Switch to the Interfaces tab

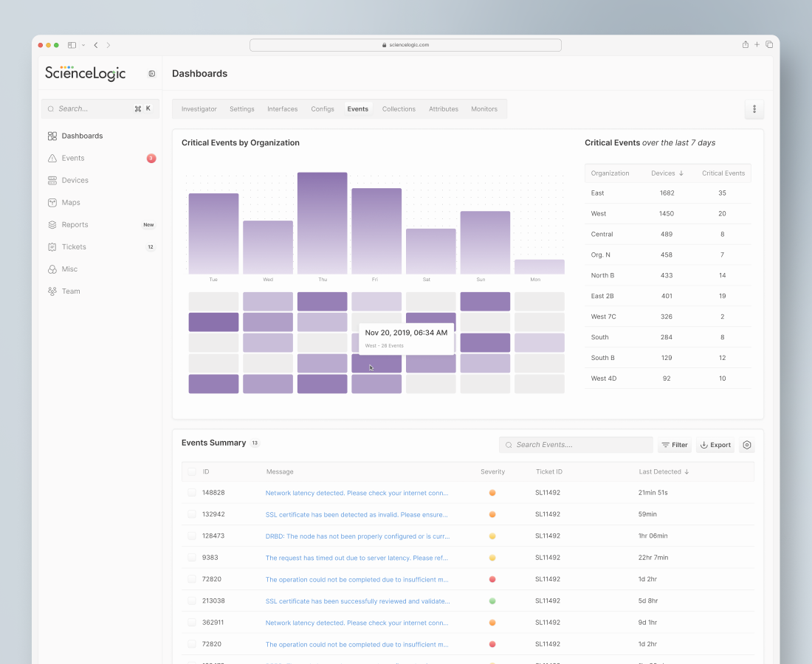(x=282, y=109)
